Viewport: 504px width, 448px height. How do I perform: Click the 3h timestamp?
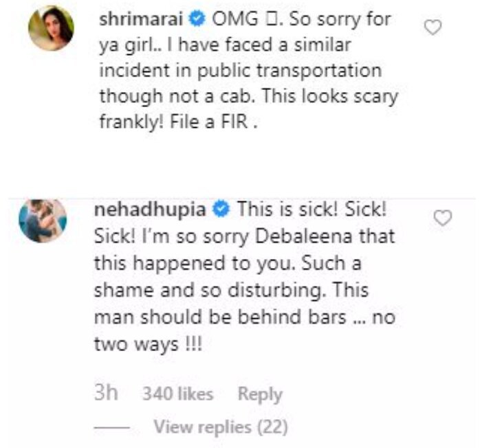106,394
